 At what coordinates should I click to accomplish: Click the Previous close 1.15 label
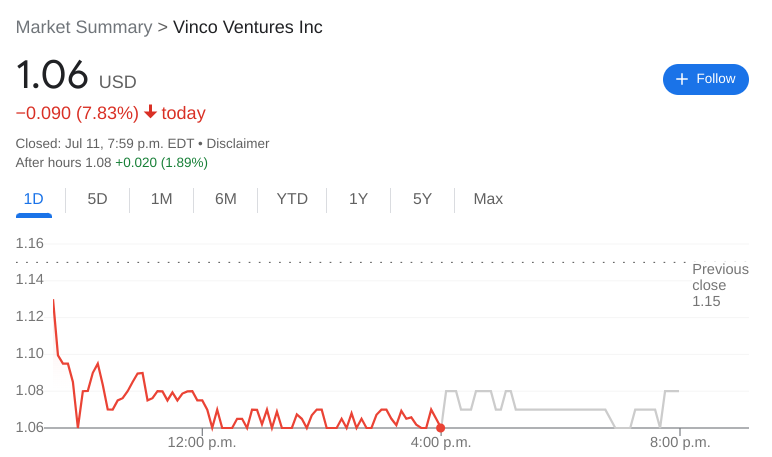click(719, 285)
